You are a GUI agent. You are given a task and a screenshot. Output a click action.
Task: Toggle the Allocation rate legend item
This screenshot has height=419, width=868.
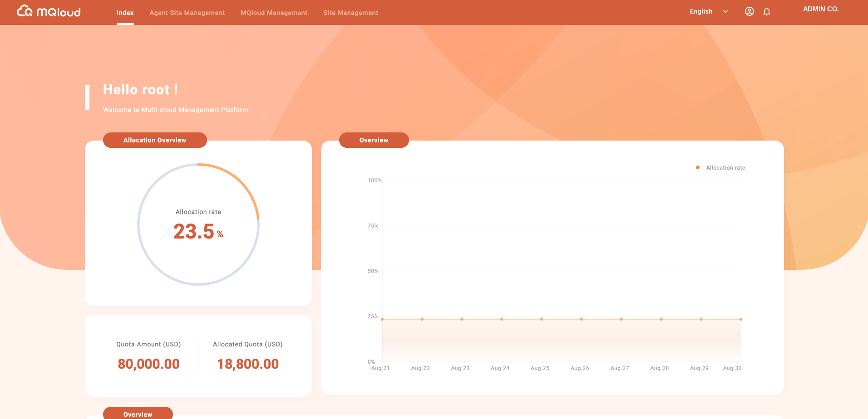pyautogui.click(x=720, y=168)
